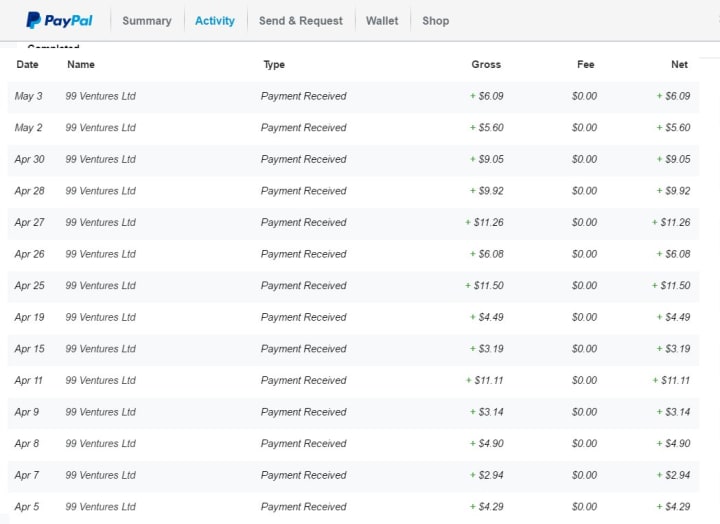The width and height of the screenshot is (720, 524).
Task: Click the net amount + $3.14
Action: (673, 412)
